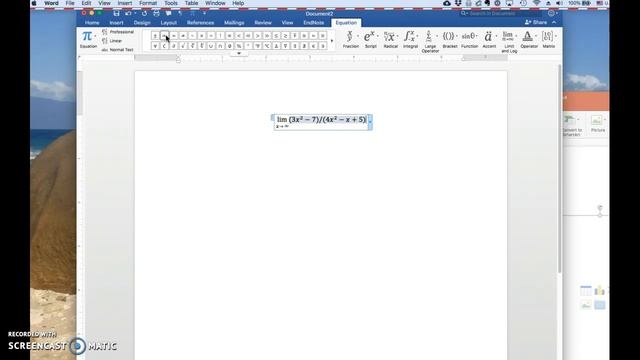Click the left indent marker on ruler

pos(178,60)
